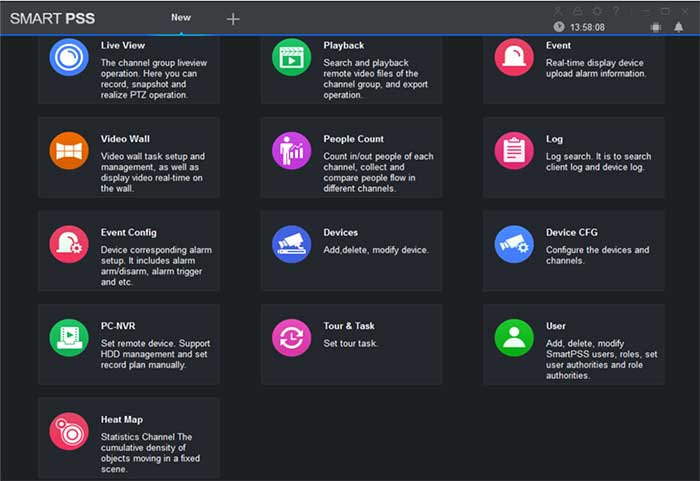Click the help question mark icon

pos(616,11)
